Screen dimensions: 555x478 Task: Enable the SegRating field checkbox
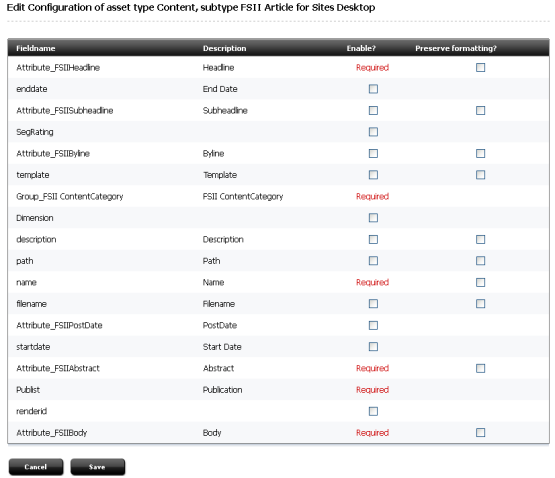click(x=373, y=132)
